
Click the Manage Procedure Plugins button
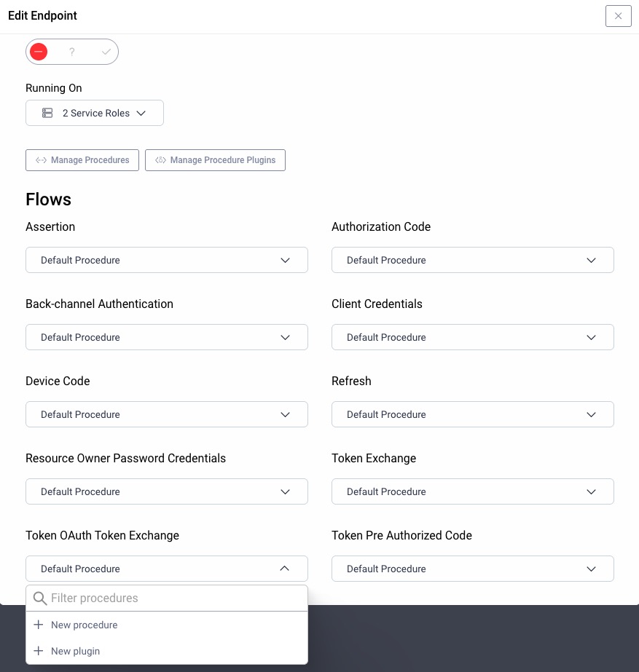coord(215,160)
